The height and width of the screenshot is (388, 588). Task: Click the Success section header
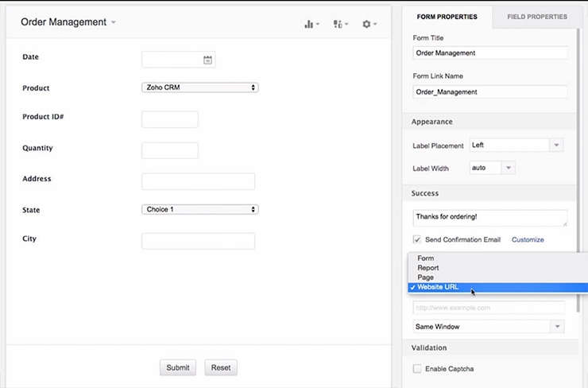tap(489, 193)
